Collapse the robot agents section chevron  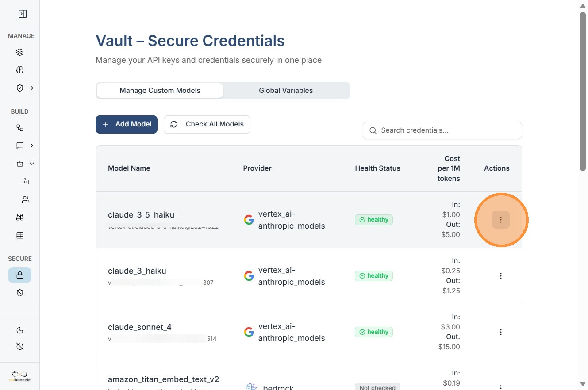tap(32, 164)
